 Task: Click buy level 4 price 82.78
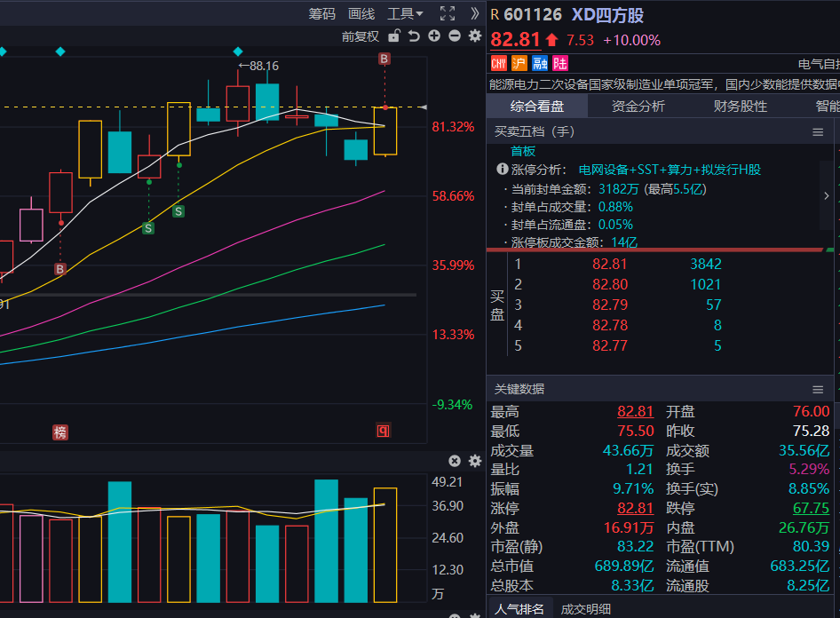[x=610, y=325]
